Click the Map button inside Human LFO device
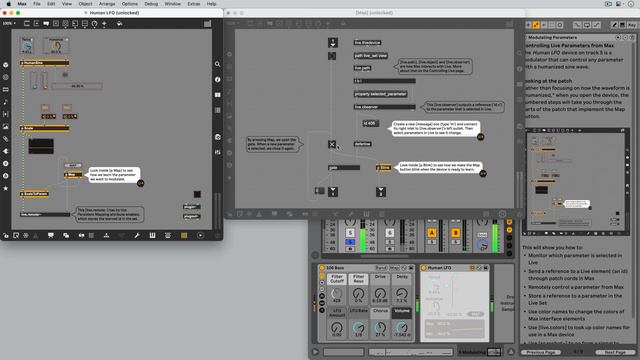The image size is (640, 360). pos(475,314)
